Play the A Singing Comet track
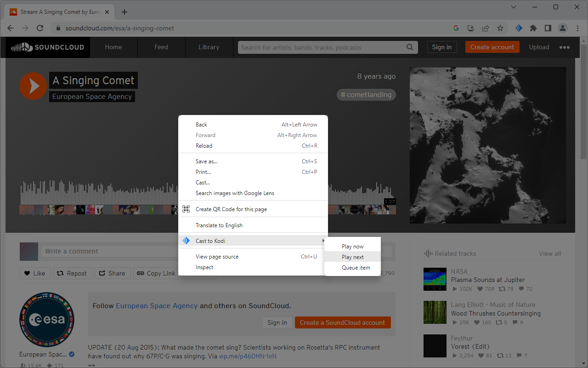This screenshot has height=368, width=588. pos(33,86)
